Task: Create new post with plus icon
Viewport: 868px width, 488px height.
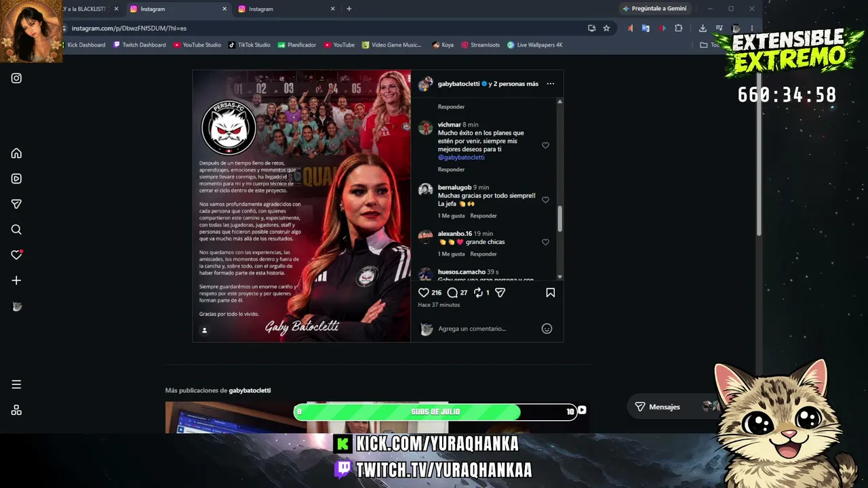Action: click(16, 281)
